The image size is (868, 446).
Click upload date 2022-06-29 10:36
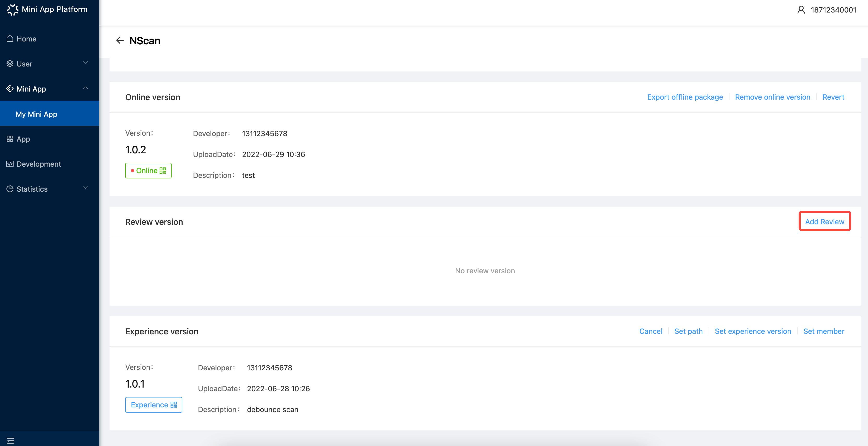pos(273,154)
